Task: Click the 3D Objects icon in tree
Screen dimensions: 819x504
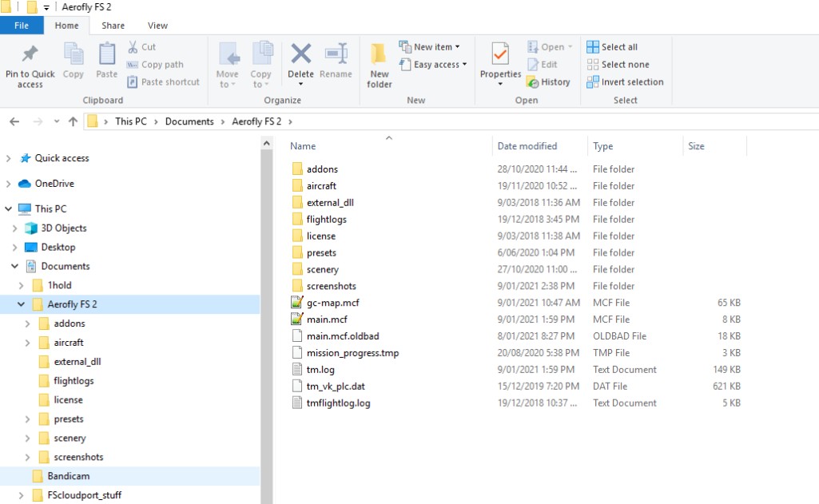Action: [x=31, y=228]
